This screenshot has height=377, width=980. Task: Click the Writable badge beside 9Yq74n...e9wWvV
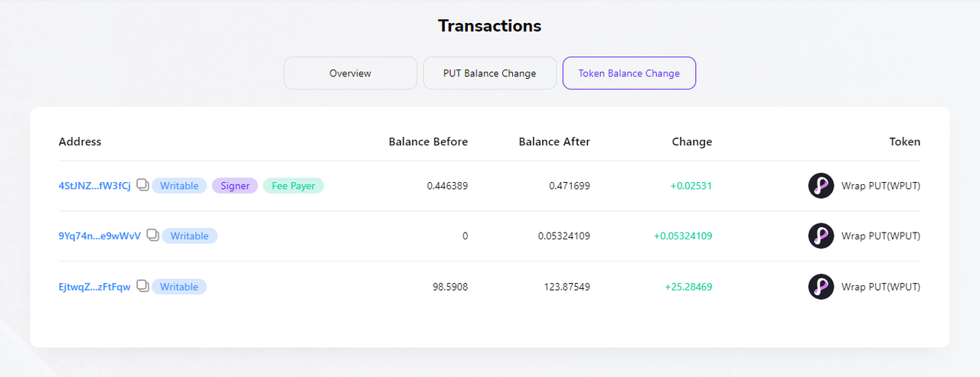coord(189,236)
